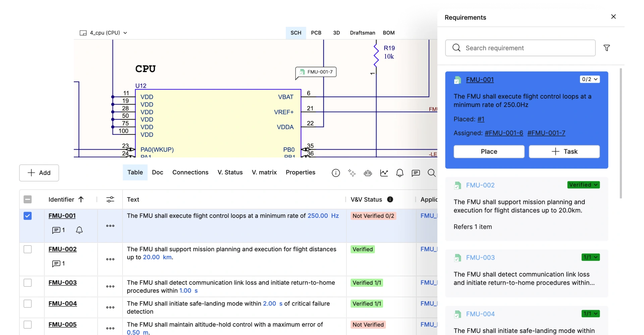Open the comments icon in toolbar
Viewport: 644px width, 335px height.
point(416,173)
